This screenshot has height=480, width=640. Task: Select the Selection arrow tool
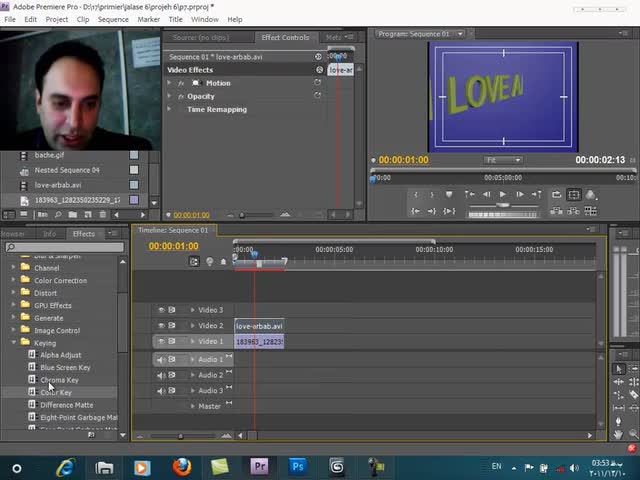point(619,368)
